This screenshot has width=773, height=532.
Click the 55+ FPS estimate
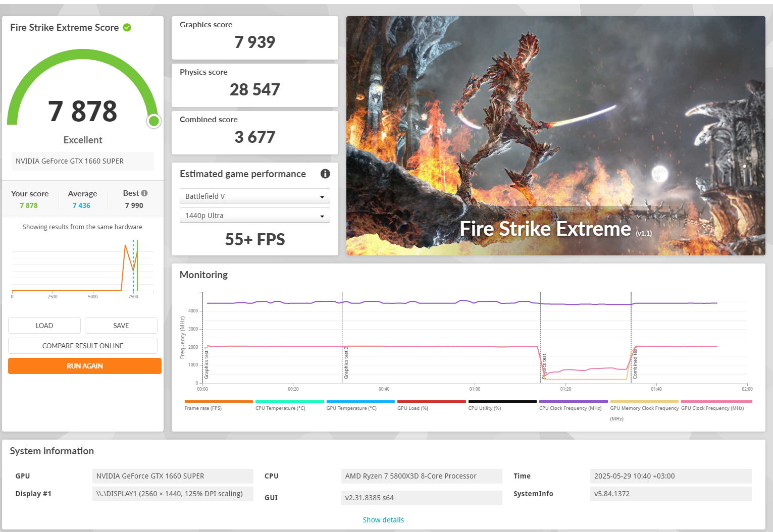(255, 239)
